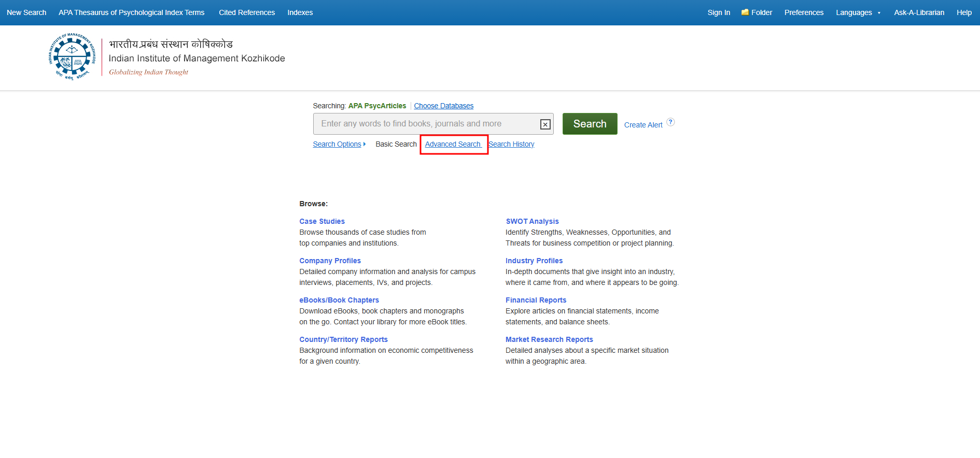Browse the Case Studies link
Image resolution: width=980 pixels, height=458 pixels.
pos(322,221)
